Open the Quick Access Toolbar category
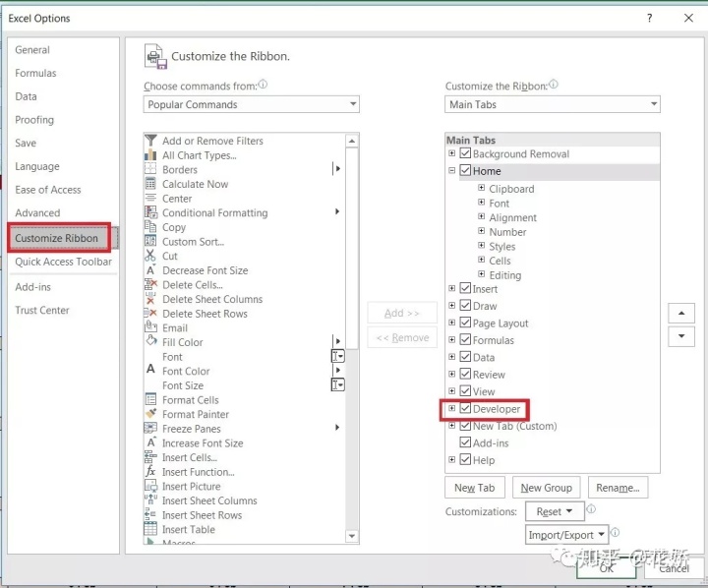Image resolution: width=708 pixels, height=588 pixels. pyautogui.click(x=63, y=262)
